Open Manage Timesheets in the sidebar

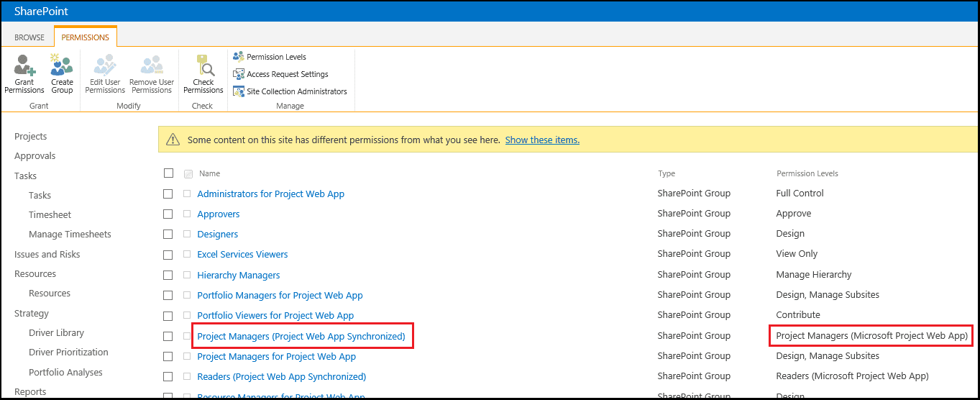[x=70, y=234]
